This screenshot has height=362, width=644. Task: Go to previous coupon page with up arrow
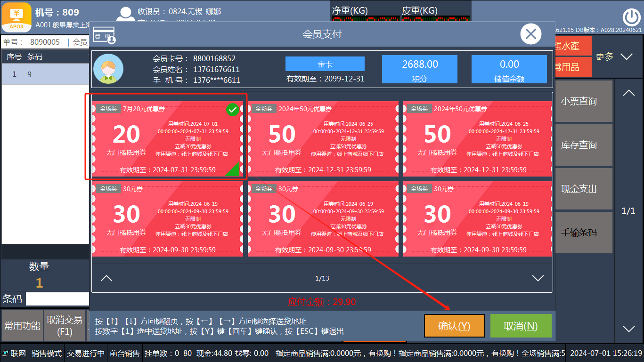click(x=106, y=278)
